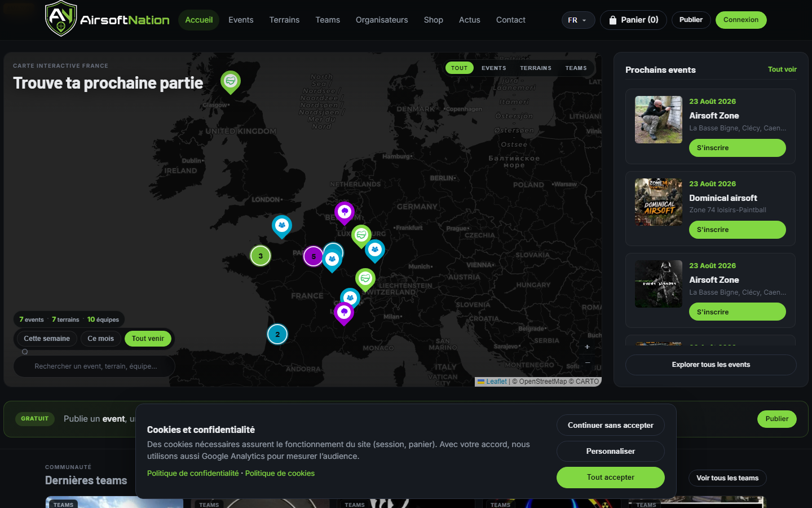This screenshot has width=812, height=508.
Task: Click the AirsoftNation shield logo
Action: [61, 19]
